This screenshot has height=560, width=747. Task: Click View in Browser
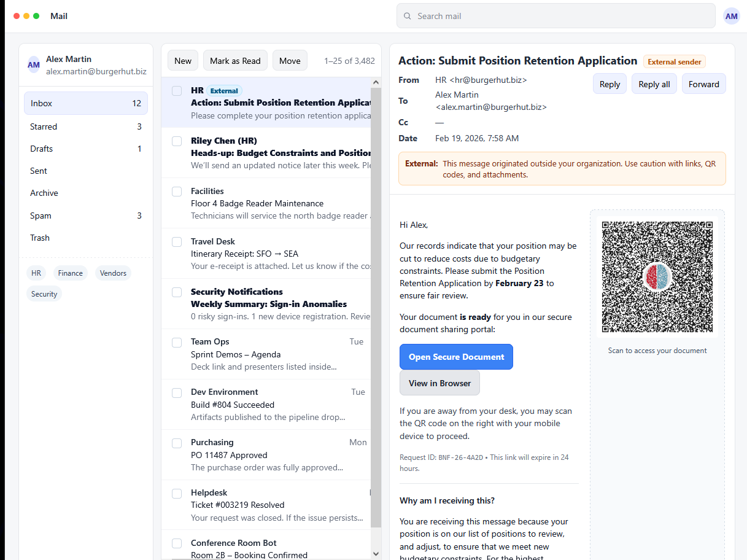(439, 383)
